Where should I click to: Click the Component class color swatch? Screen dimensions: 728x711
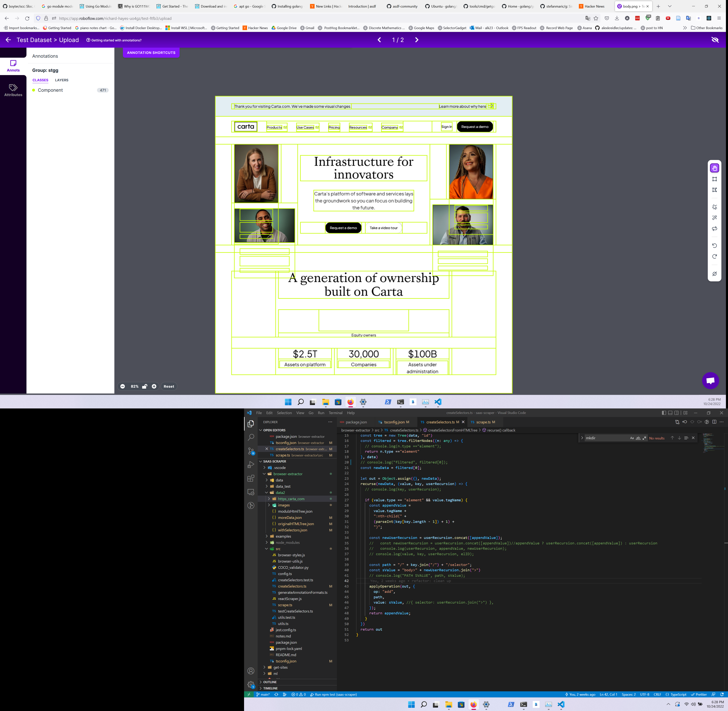click(34, 90)
